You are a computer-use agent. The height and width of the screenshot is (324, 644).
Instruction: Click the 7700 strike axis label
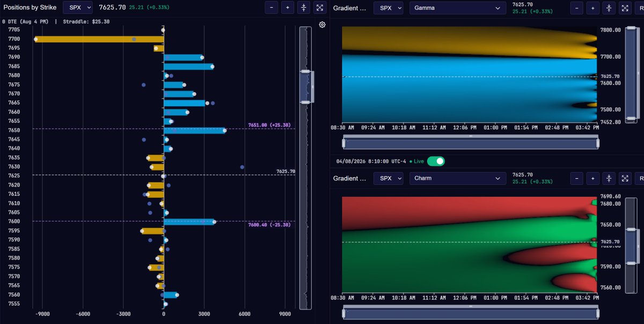[14, 39]
